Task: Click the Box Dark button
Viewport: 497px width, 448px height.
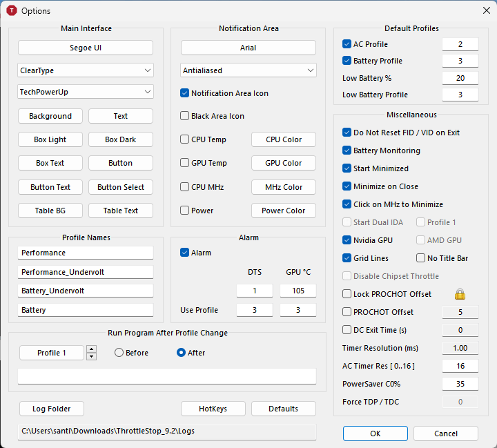Action: tap(121, 139)
